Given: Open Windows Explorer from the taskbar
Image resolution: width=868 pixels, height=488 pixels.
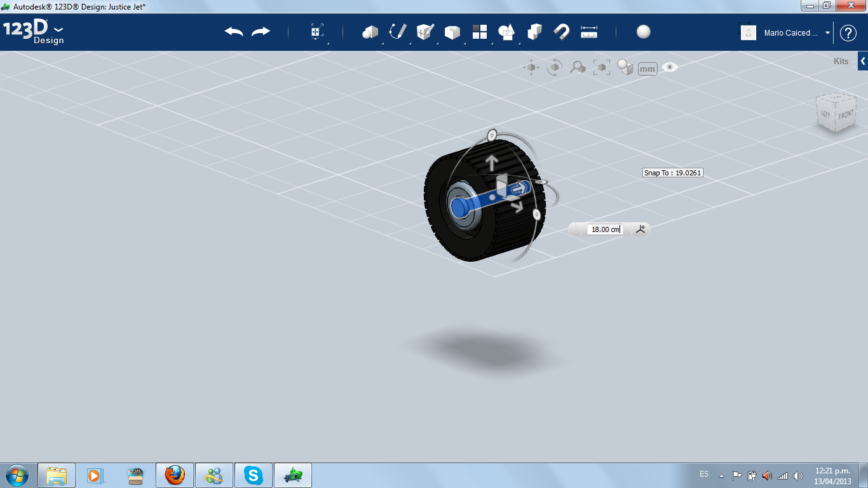Looking at the screenshot, I should coord(57,475).
